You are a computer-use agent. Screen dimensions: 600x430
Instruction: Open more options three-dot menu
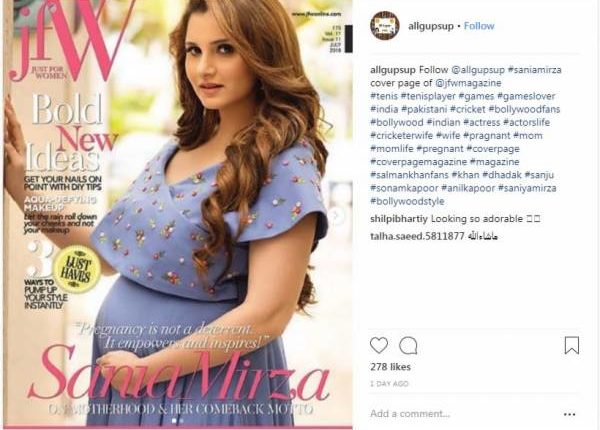[x=569, y=414]
